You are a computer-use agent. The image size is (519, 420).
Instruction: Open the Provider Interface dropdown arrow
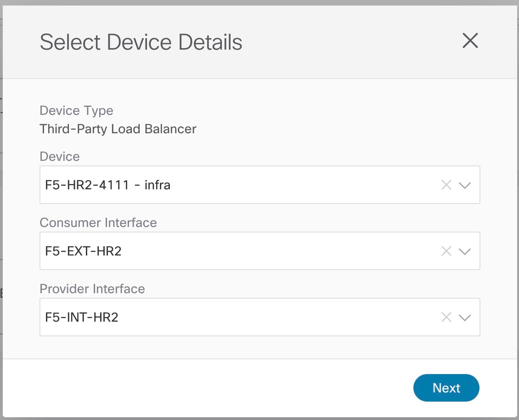(465, 318)
